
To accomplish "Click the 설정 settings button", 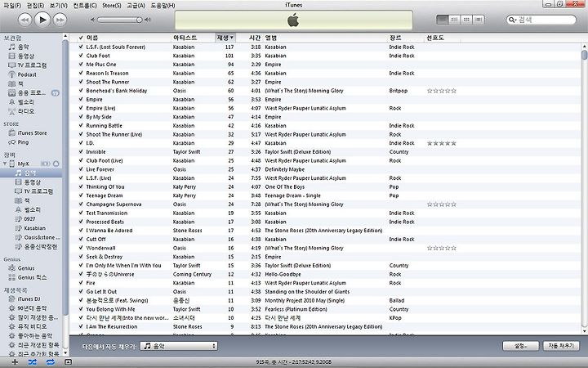I will (x=520, y=345).
